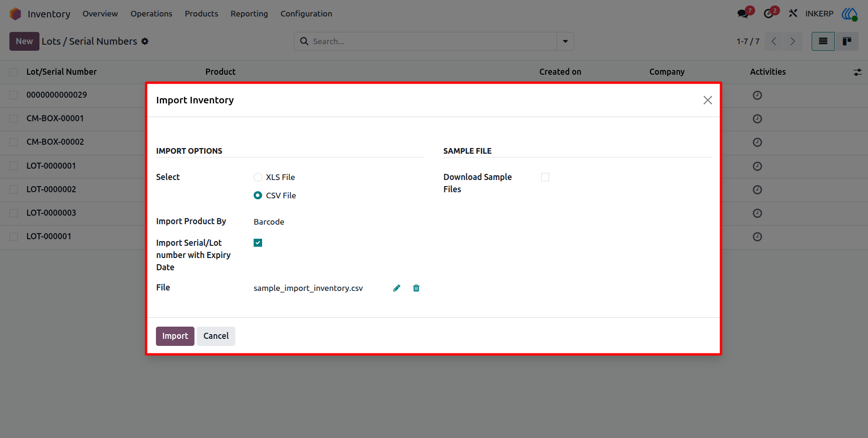The image size is (868, 438).
Task: Open the activities clock icon in top bar
Action: (768, 14)
